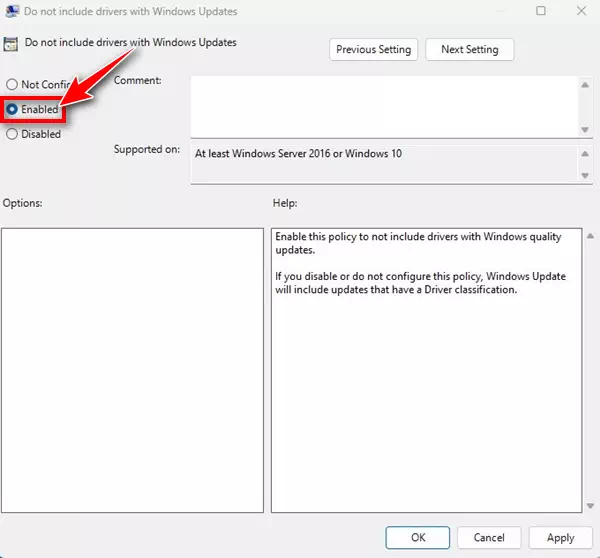Click the policy setting icon beside the heading

tap(11, 44)
